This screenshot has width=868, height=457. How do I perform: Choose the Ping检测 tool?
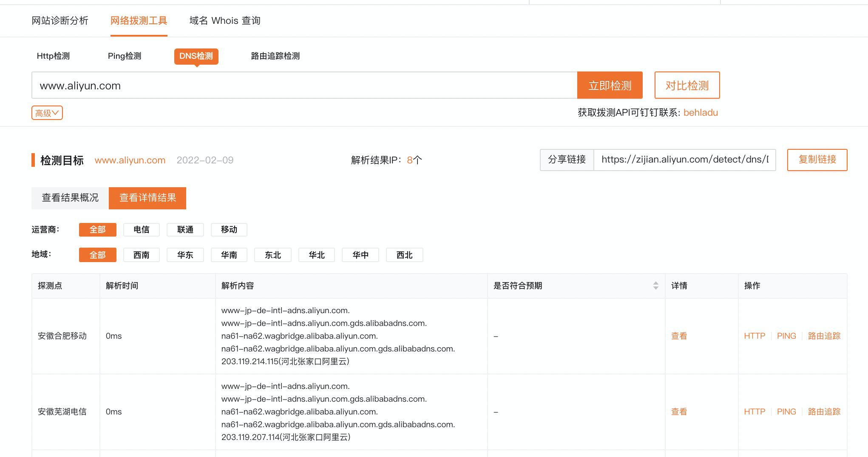click(125, 56)
